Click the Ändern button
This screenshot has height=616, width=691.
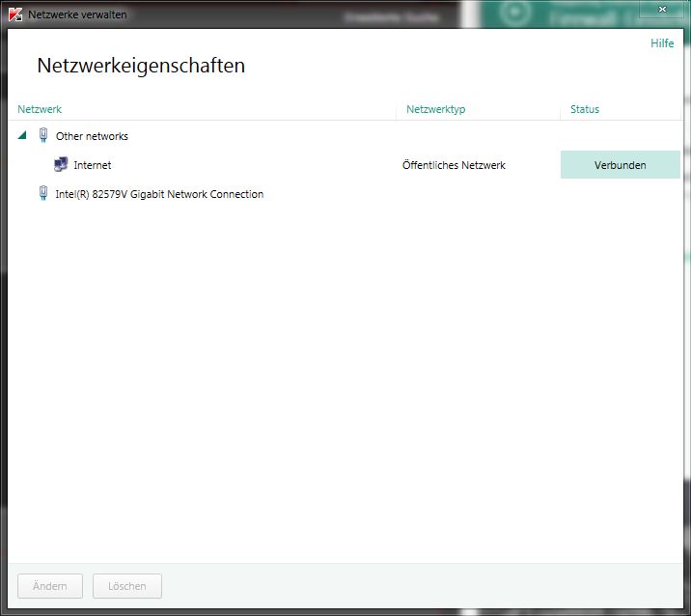[50, 586]
